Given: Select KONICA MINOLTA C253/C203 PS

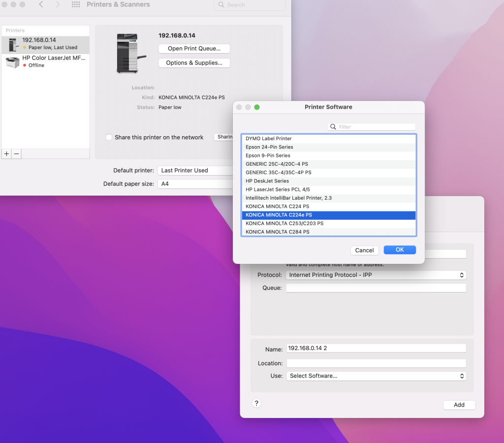Looking at the screenshot, I should [x=328, y=223].
